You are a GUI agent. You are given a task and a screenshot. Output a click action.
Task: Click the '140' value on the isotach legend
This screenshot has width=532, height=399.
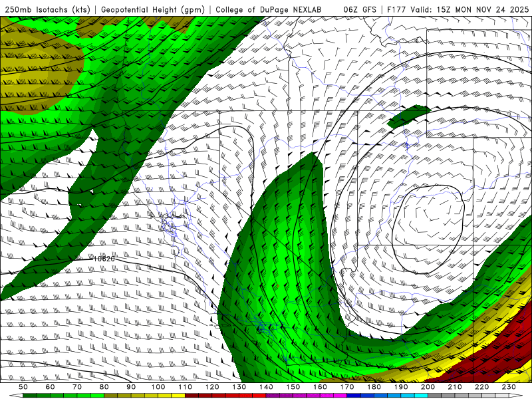(266, 387)
